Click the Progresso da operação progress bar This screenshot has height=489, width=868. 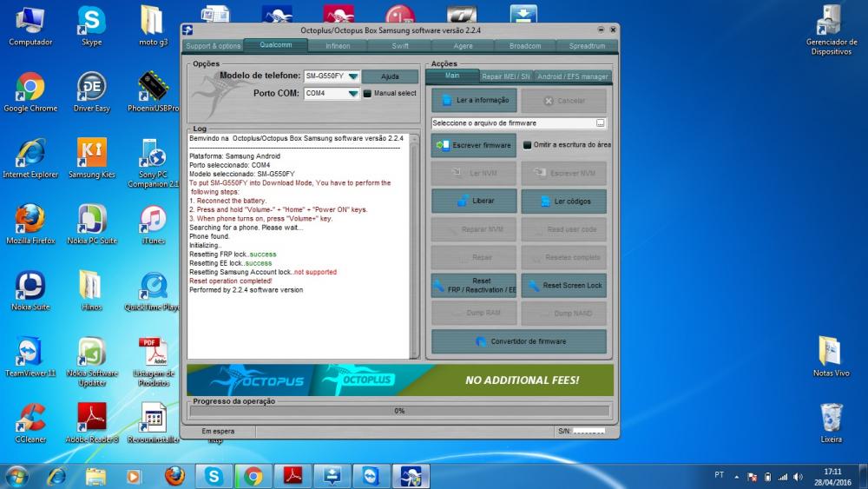pyautogui.click(x=399, y=411)
